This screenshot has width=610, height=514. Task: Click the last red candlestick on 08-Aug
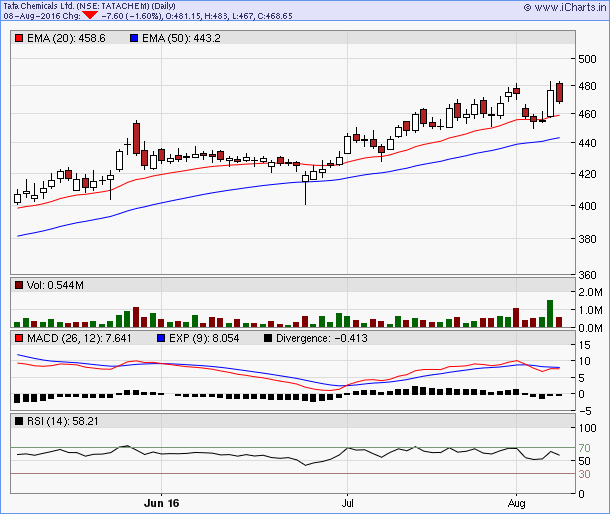pyautogui.click(x=559, y=92)
